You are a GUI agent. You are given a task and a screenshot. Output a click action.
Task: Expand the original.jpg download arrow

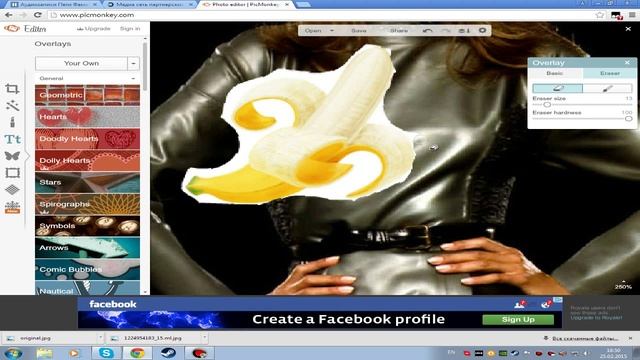[100, 338]
